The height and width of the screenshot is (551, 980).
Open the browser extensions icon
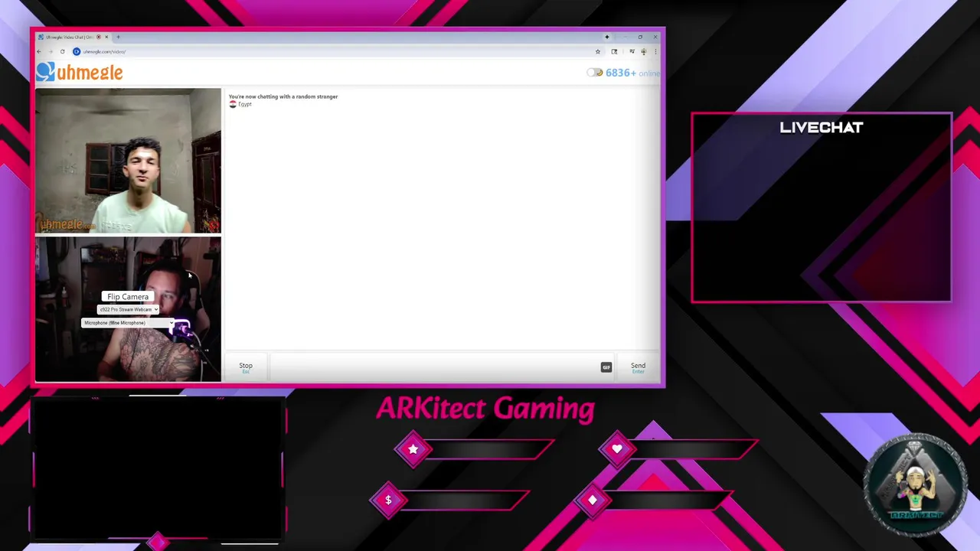(614, 51)
